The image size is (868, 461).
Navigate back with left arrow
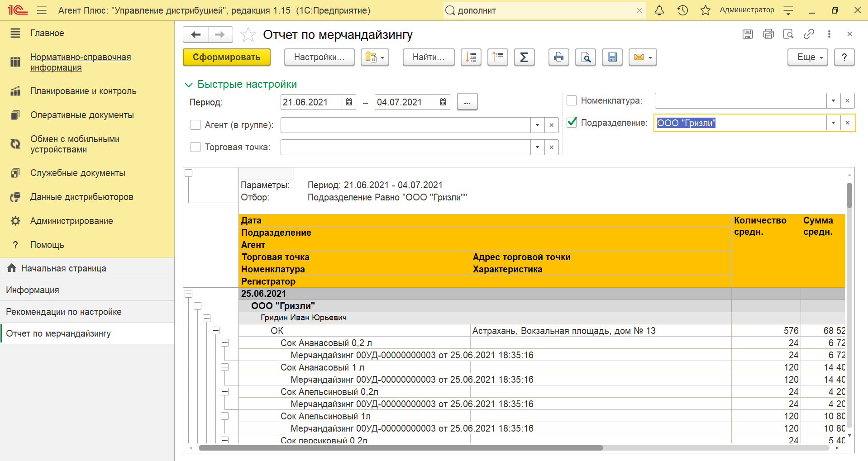(x=196, y=34)
